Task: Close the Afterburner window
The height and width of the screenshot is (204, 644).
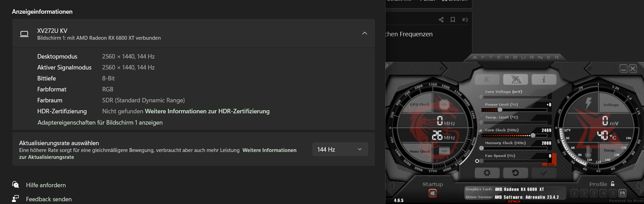Action: 633,68
